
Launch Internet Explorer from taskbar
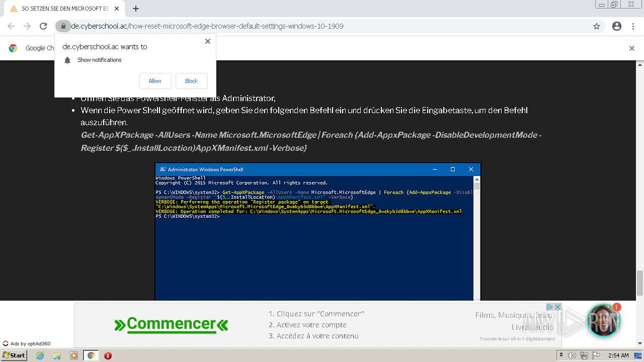pos(40,355)
